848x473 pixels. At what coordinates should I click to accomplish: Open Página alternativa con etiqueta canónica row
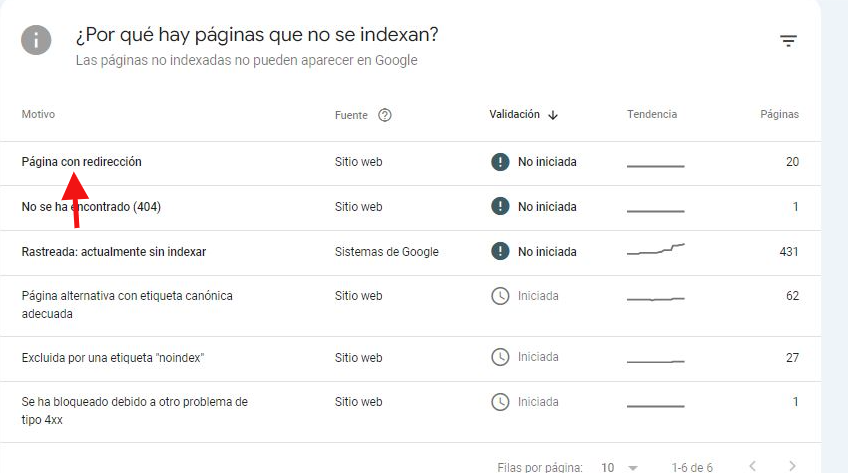[x=410, y=306]
